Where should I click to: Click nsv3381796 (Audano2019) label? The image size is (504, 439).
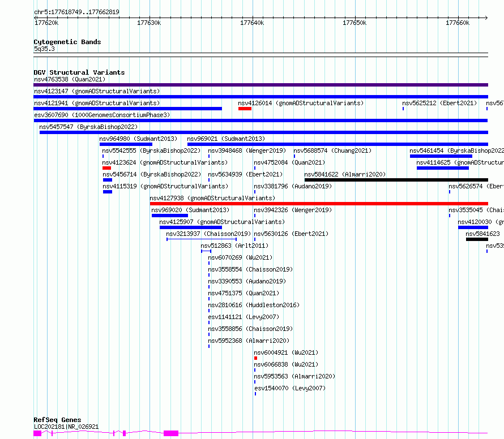coord(293,186)
